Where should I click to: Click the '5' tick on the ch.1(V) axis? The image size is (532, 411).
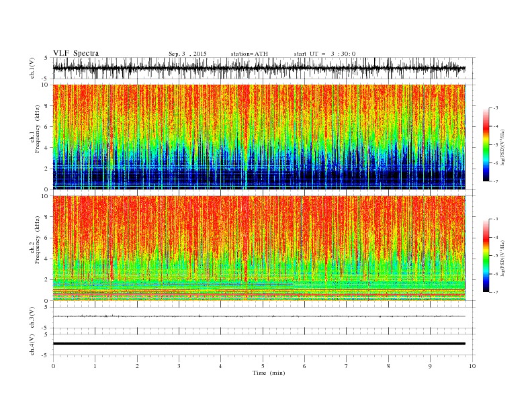pyautogui.click(x=46, y=58)
